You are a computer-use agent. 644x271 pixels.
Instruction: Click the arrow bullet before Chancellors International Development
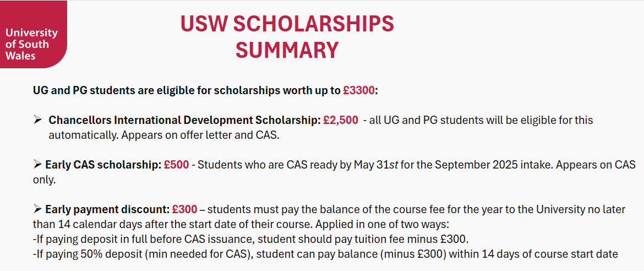pyautogui.click(x=37, y=121)
